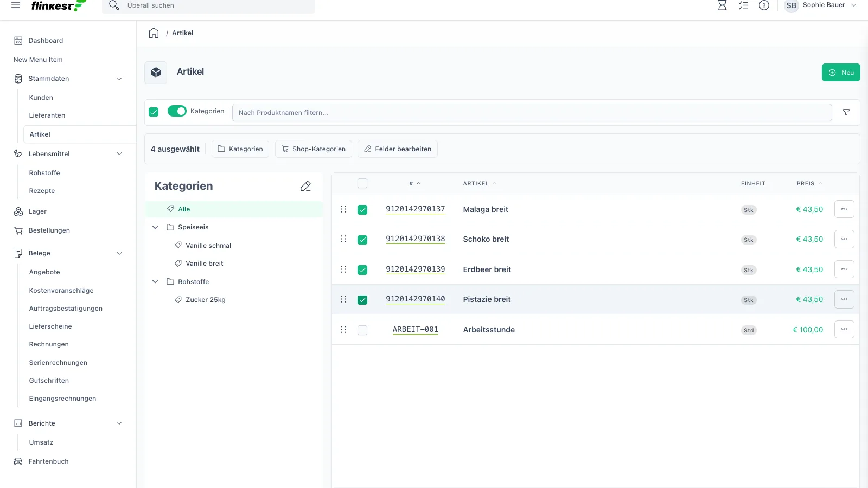868x488 pixels.
Task: Check the Arbeitsstunde row checkbox
Action: (x=362, y=330)
